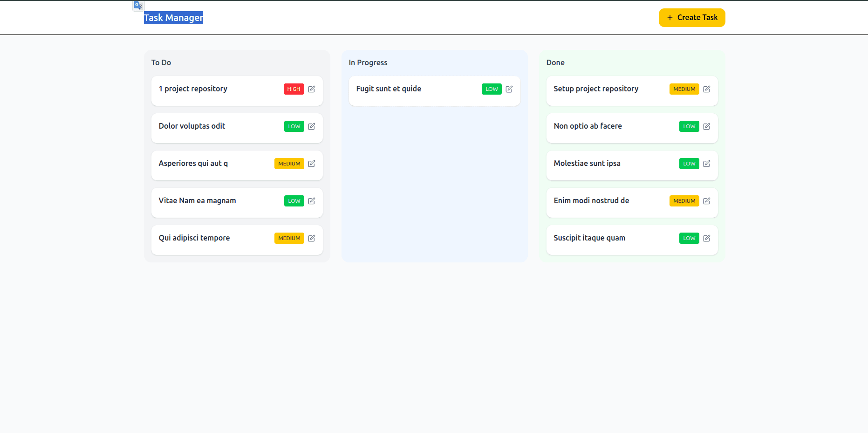The height and width of the screenshot is (433, 868).
Task: Click the edit icon on 'Asperiores qui aut q'
Action: (x=312, y=164)
